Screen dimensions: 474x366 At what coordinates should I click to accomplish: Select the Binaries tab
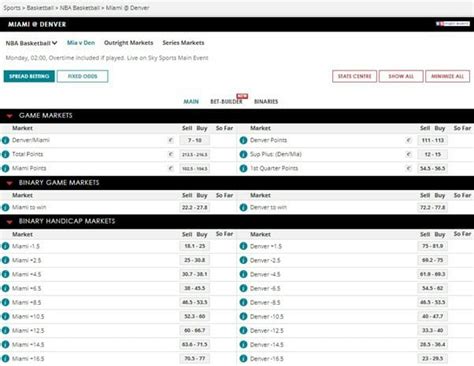tap(266, 101)
